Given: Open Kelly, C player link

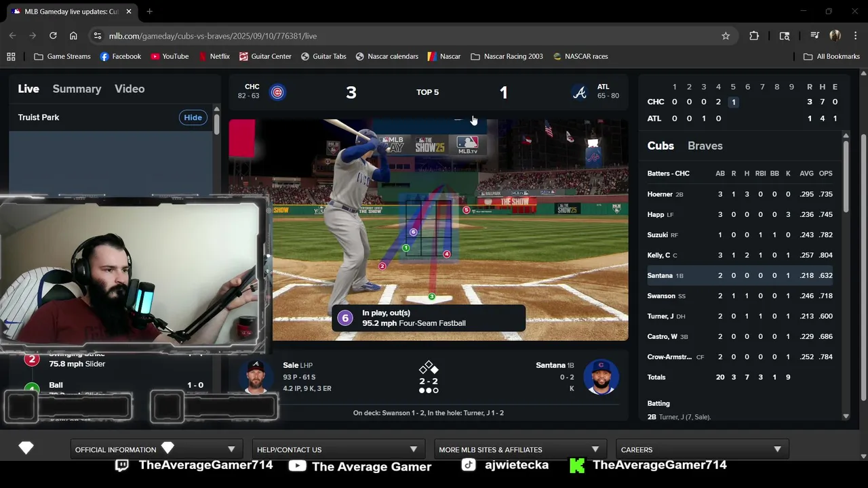Looking at the screenshot, I should [x=658, y=255].
